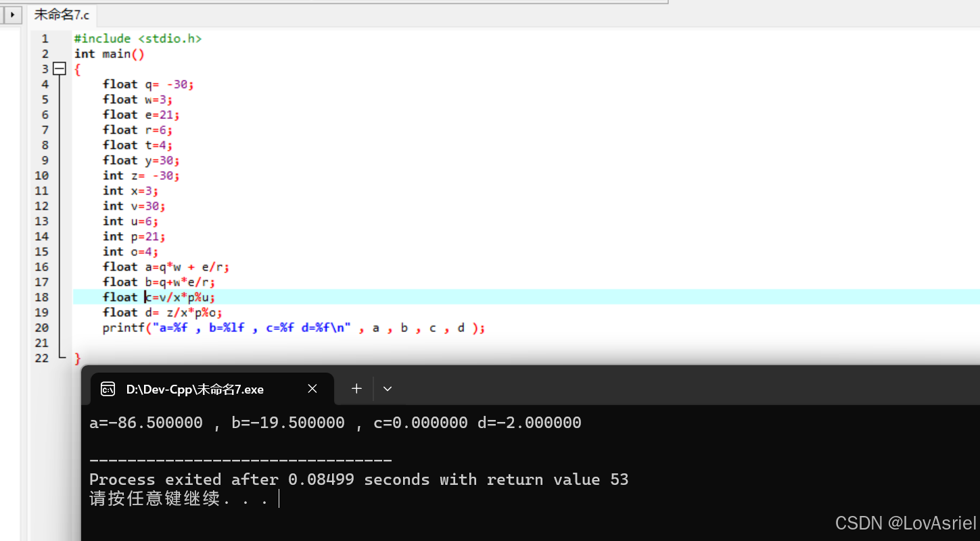Click line number 18 in the gutter
Viewport: 980px width, 541px height.
click(x=41, y=297)
